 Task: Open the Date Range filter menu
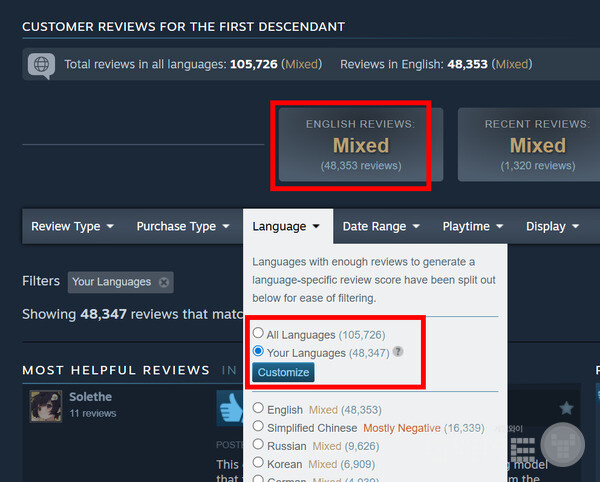click(381, 227)
